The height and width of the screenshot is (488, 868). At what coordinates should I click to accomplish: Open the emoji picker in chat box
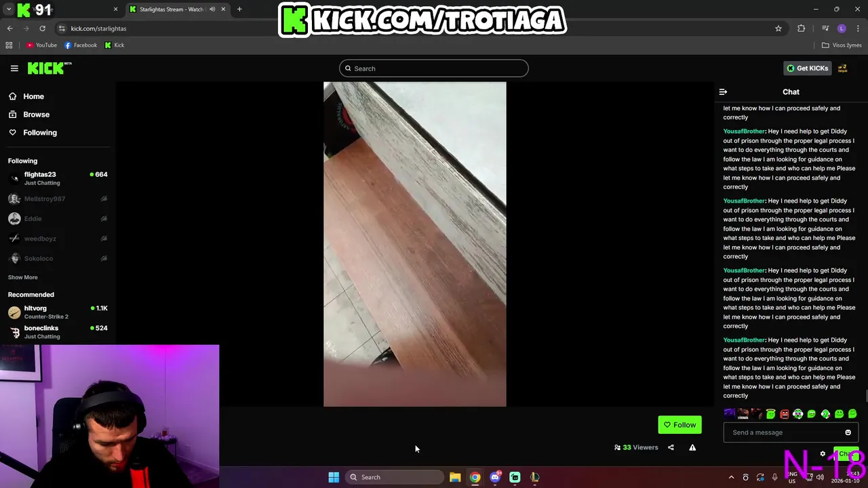click(x=848, y=432)
